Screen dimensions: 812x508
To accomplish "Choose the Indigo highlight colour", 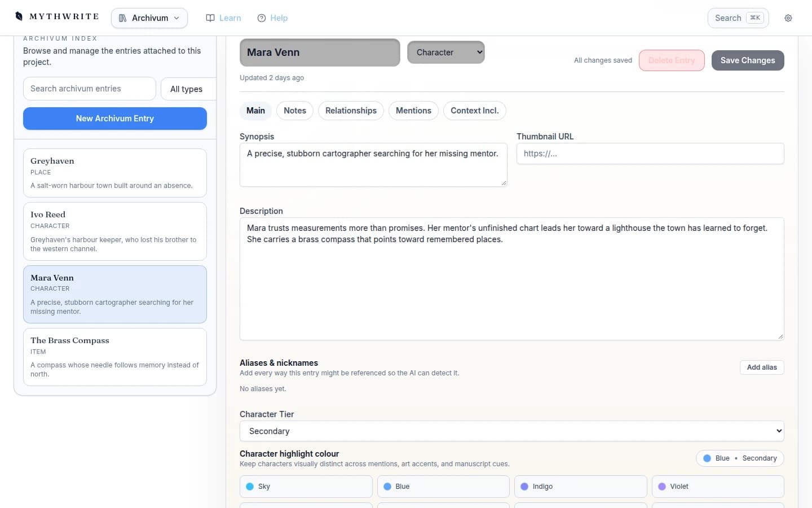I will 581,487.
